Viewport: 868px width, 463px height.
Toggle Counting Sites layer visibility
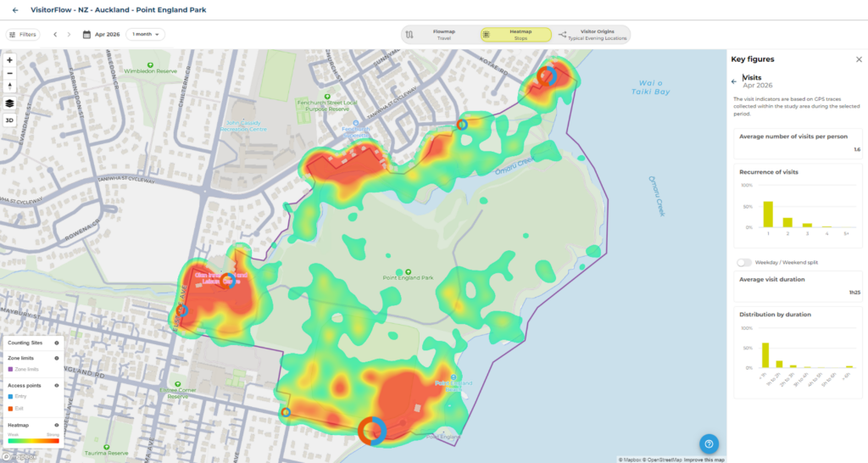tap(57, 343)
